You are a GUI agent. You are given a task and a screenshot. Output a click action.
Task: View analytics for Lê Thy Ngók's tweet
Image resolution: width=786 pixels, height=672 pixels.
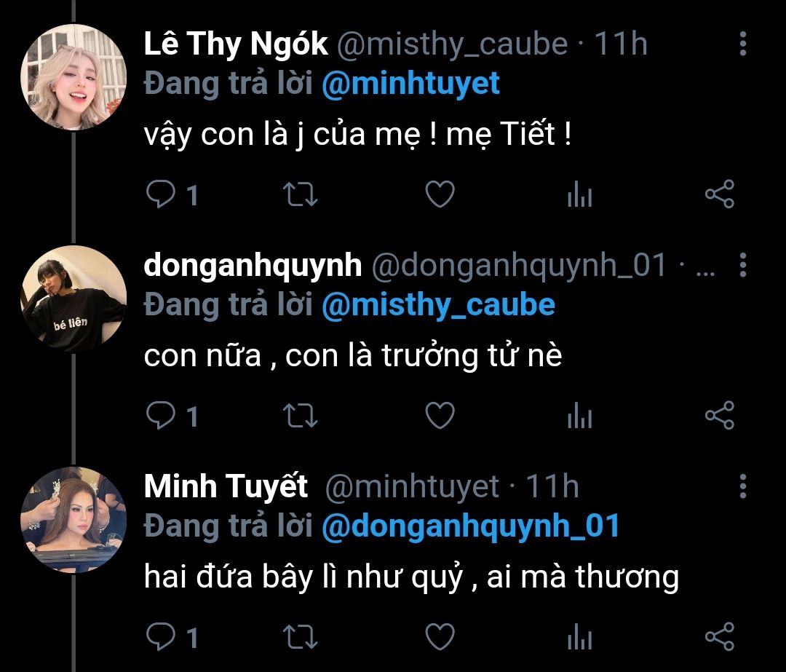click(x=579, y=195)
